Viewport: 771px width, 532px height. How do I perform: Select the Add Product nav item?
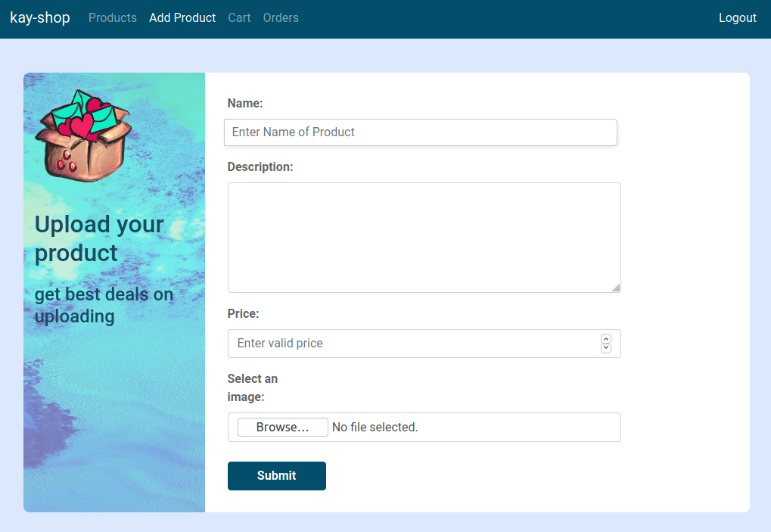(182, 17)
